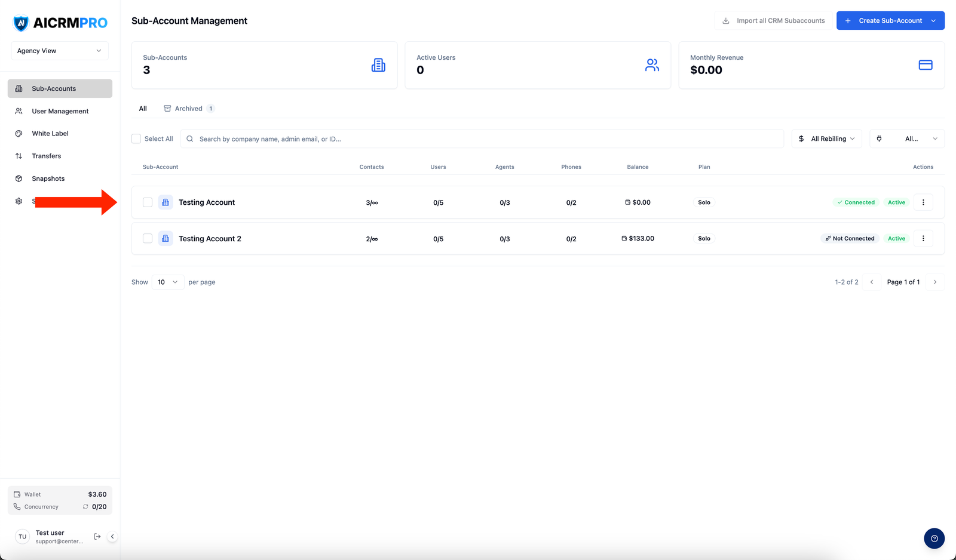Click the Balance column header

point(638,167)
